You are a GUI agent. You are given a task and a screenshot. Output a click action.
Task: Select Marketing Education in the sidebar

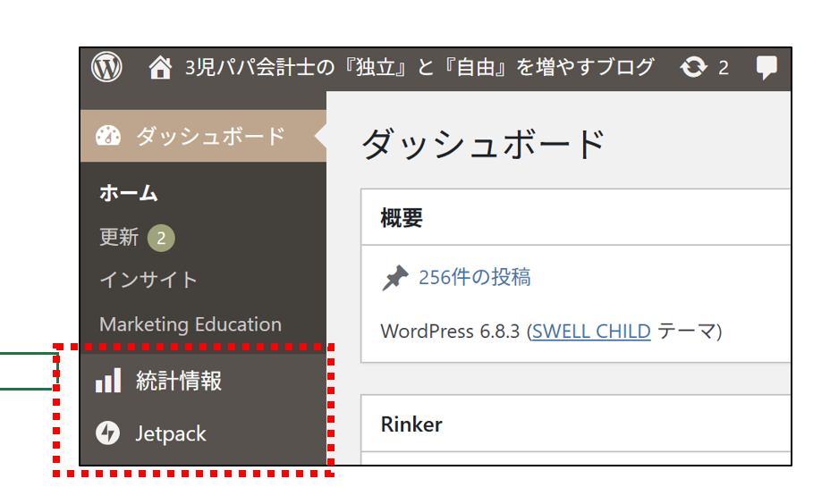tap(191, 324)
